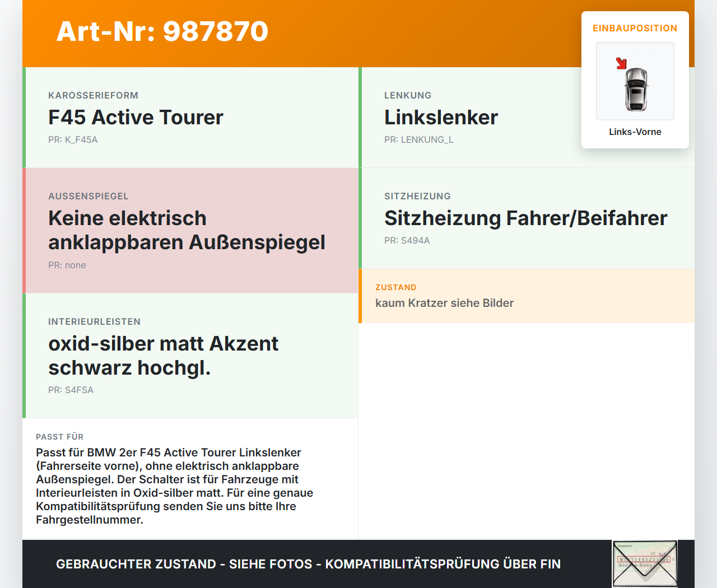Click the Art-Nr: 987870 heading

point(162,32)
